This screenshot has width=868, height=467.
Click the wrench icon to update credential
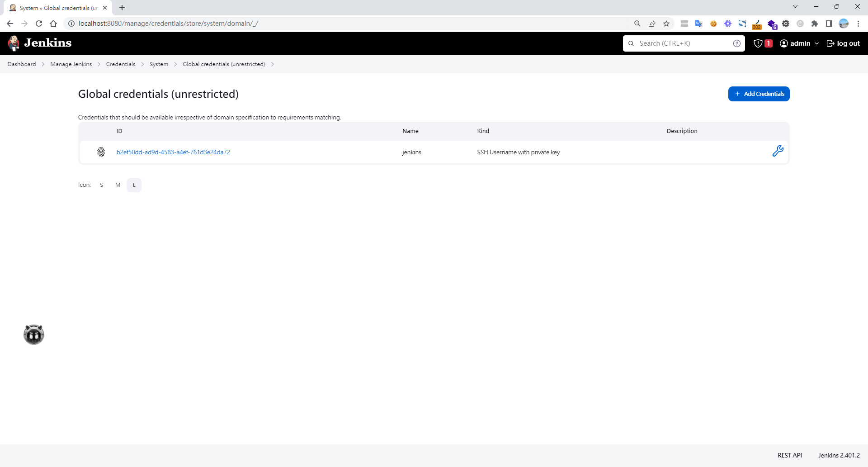pyautogui.click(x=778, y=151)
